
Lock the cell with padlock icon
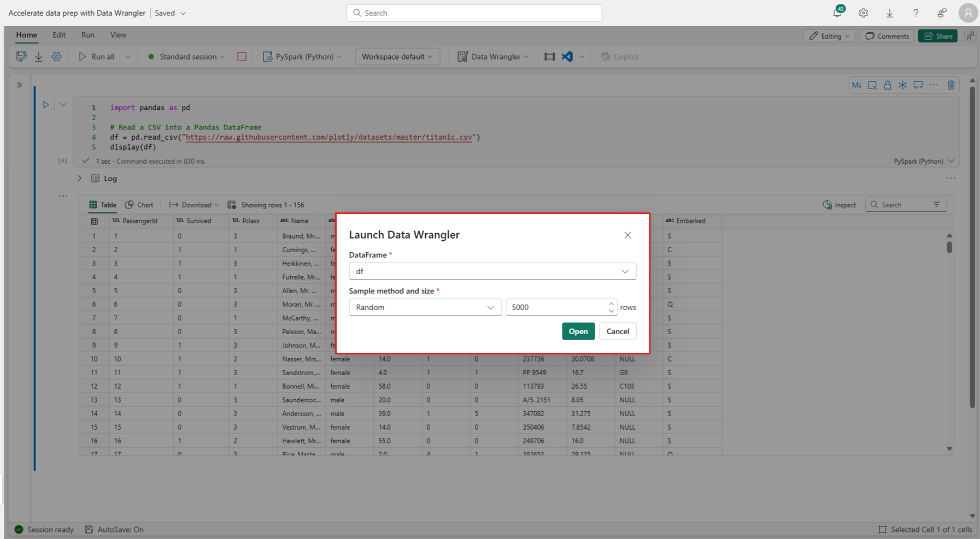[888, 85]
